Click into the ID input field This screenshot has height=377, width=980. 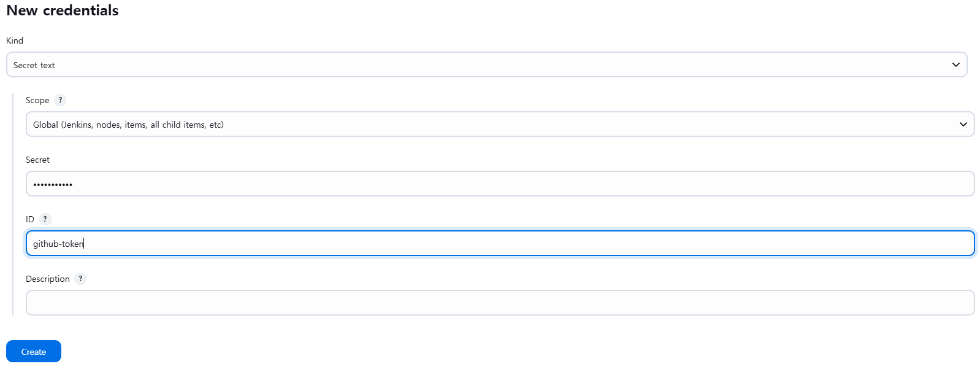[x=500, y=243]
